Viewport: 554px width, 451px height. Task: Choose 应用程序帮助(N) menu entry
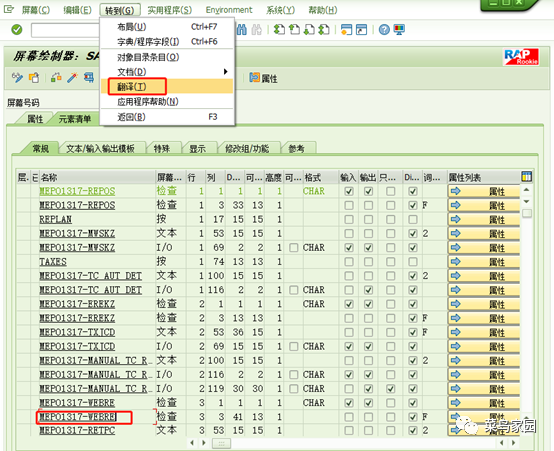point(167,102)
